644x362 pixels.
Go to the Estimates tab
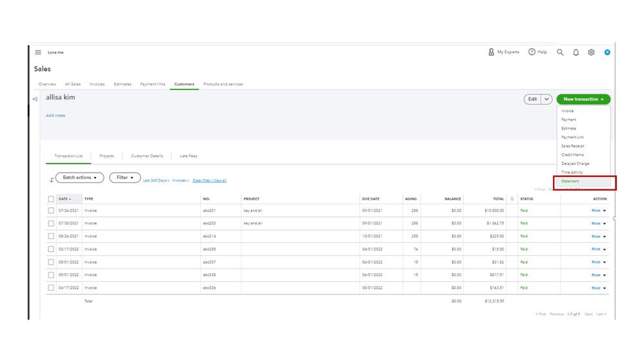pos(122,84)
